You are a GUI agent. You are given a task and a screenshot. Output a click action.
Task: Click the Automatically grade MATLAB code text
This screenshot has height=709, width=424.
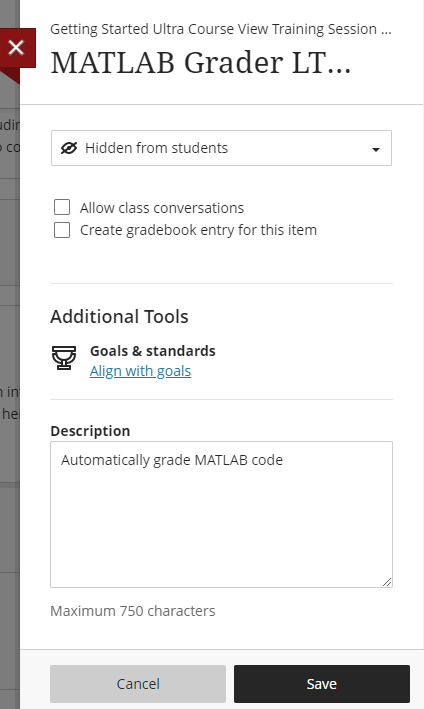pyautogui.click(x=172, y=460)
